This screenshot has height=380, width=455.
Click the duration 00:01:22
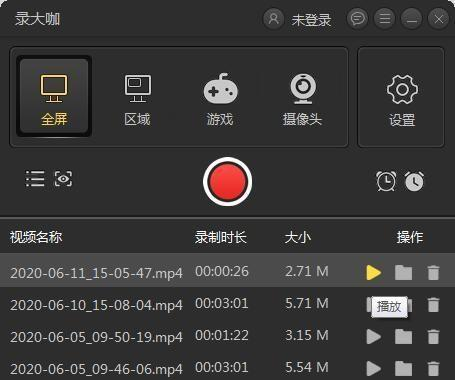pyautogui.click(x=222, y=335)
